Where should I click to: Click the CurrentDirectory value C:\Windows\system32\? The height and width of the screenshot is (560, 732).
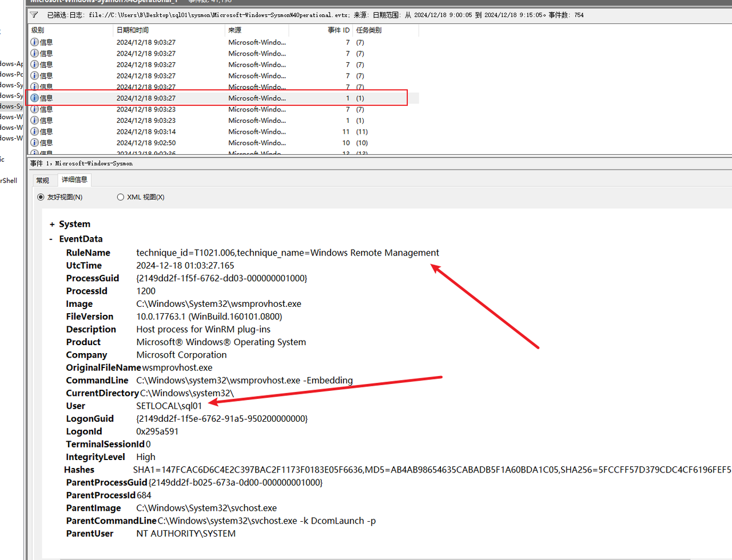187,393
